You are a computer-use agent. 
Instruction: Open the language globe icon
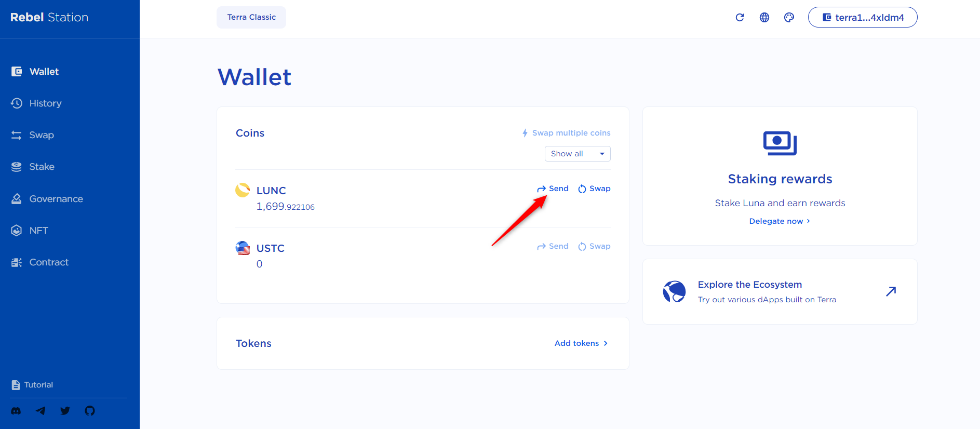pos(764,17)
